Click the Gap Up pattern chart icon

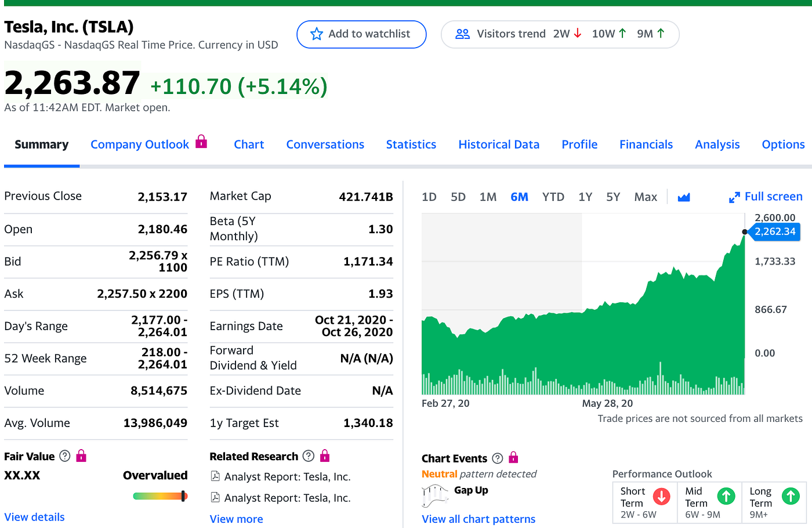click(x=435, y=495)
